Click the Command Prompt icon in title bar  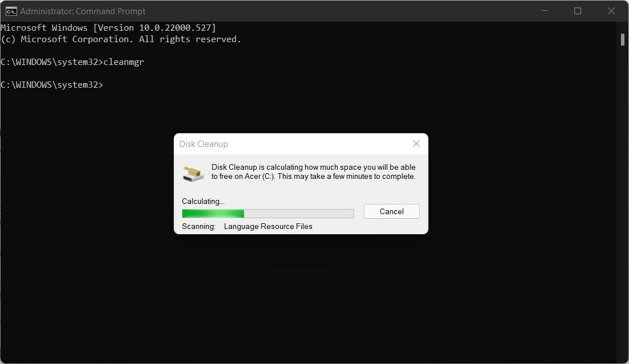click(11, 11)
